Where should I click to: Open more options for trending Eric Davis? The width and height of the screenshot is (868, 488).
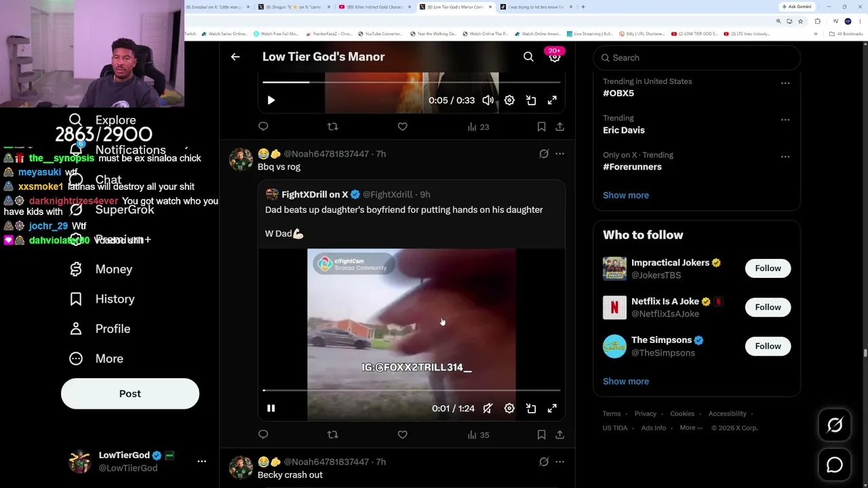click(x=785, y=120)
